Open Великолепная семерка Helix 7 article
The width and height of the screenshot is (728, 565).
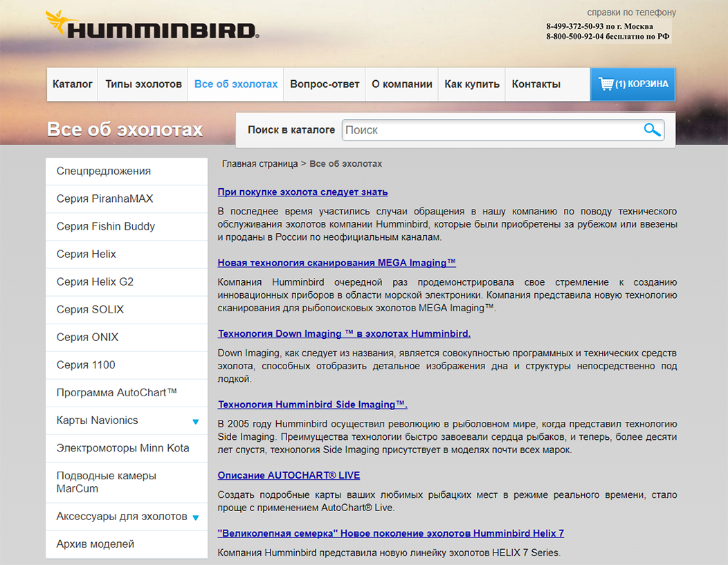pyautogui.click(x=391, y=533)
